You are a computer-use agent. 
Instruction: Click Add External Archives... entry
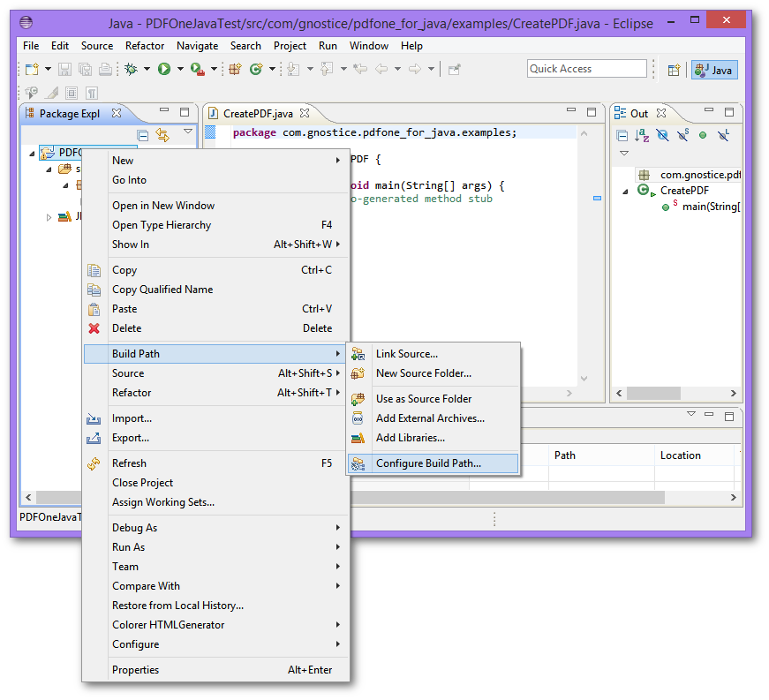(430, 418)
